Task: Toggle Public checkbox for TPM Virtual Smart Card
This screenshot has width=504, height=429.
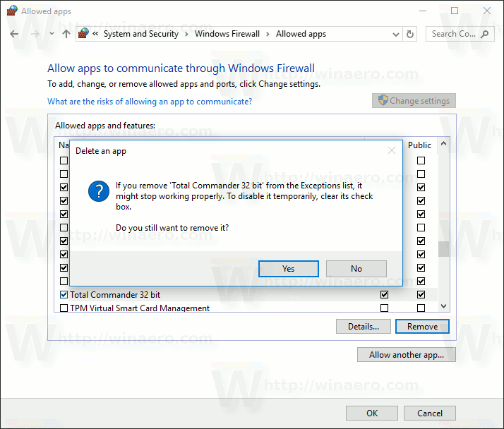Action: click(421, 308)
